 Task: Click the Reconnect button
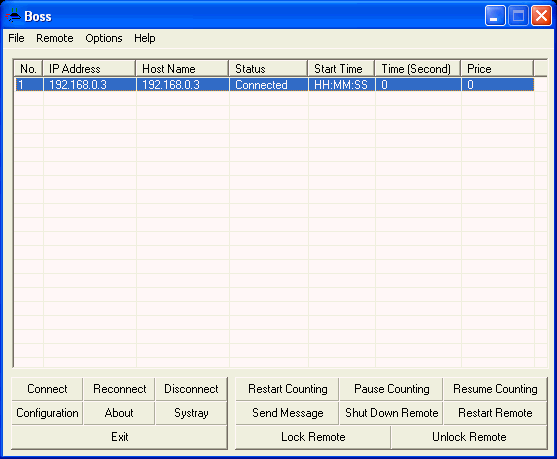(119, 389)
